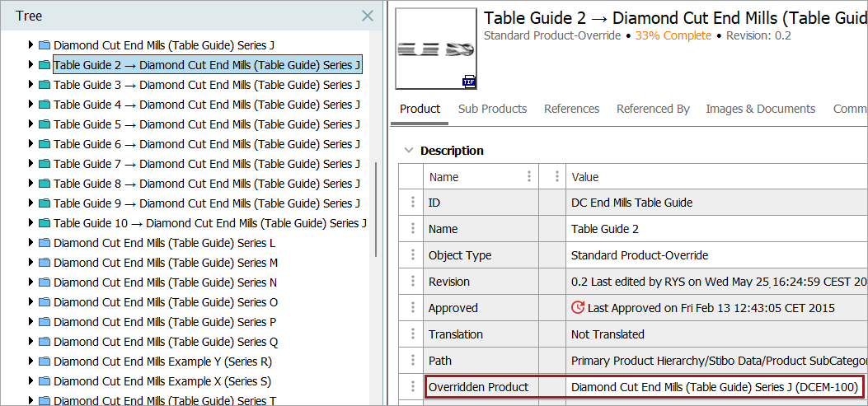The height and width of the screenshot is (406, 868).
Task: Collapse the Description section
Action: (x=407, y=151)
